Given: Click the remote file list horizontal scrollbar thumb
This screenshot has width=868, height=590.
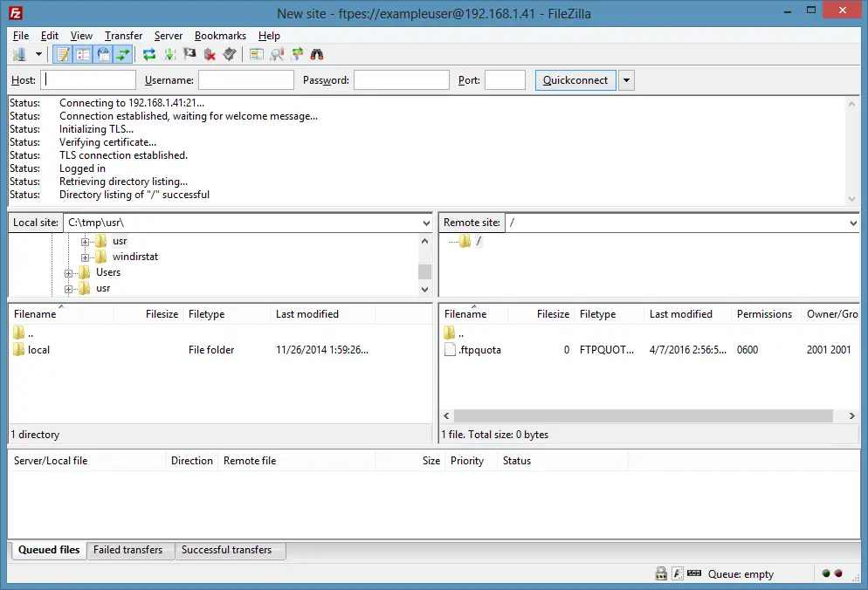Looking at the screenshot, I should coord(644,415).
